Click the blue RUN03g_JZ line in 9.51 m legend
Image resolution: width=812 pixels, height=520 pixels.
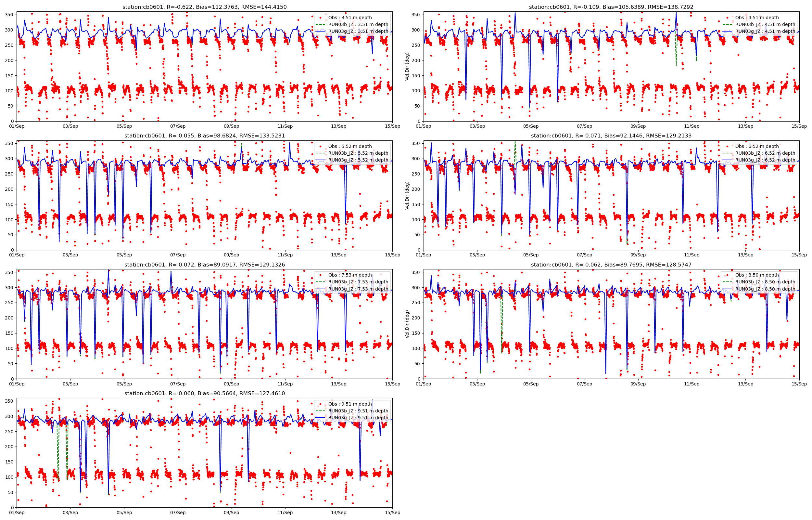click(321, 418)
